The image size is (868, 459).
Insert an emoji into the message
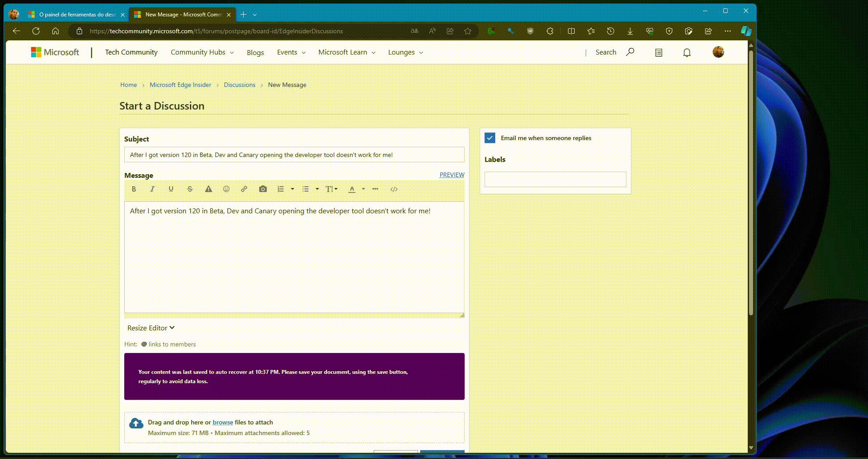pos(226,189)
